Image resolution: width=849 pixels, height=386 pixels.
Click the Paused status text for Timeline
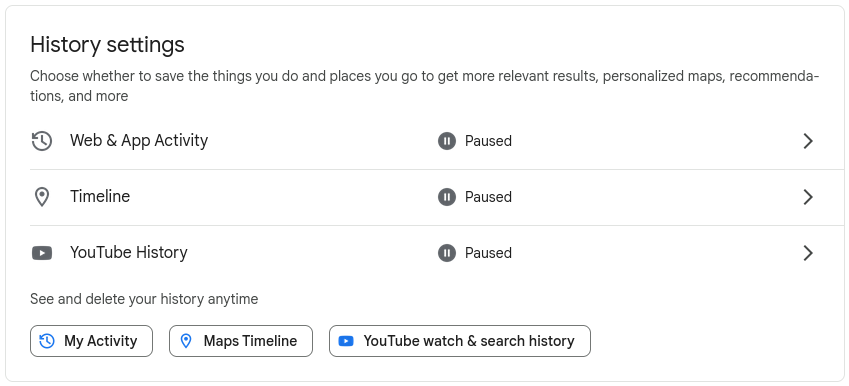[x=488, y=197]
